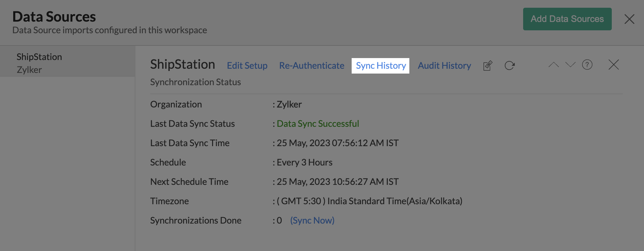This screenshot has width=644, height=251.
Task: Click the refresh sync icon
Action: coord(510,65)
